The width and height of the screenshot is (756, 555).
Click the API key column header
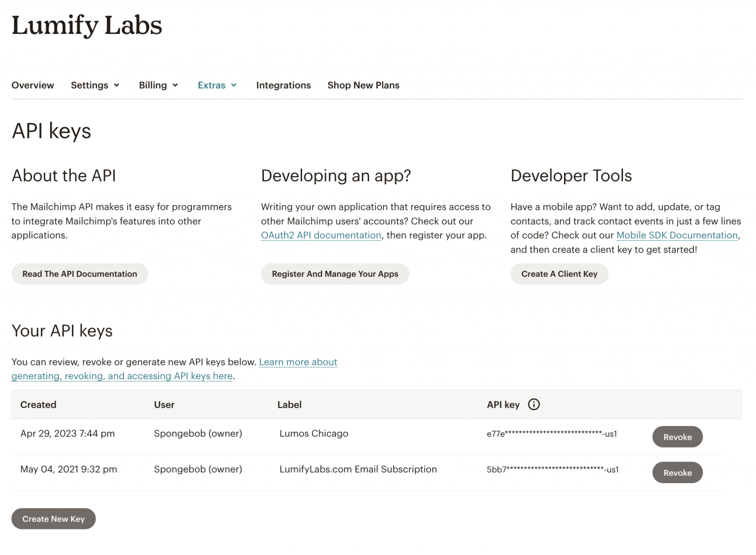coord(503,405)
